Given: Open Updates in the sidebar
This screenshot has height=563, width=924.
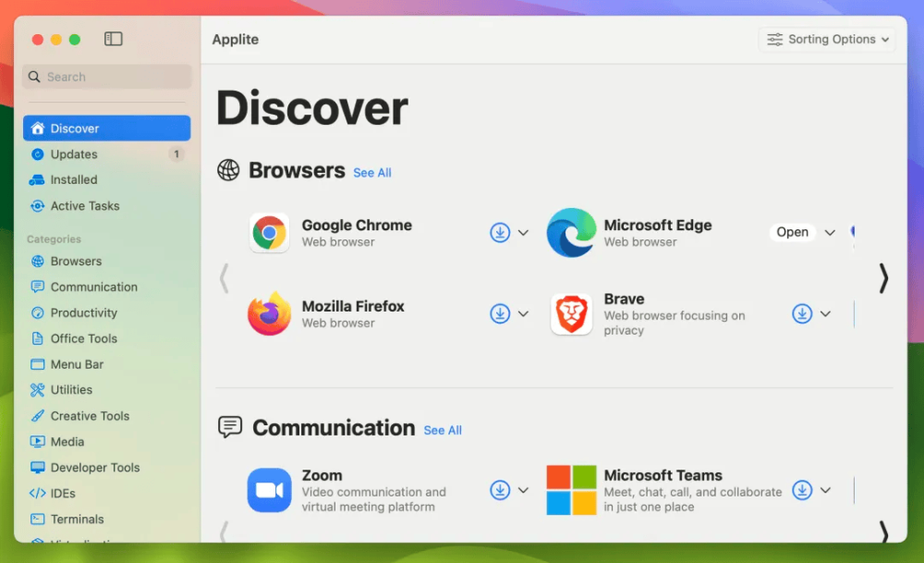Looking at the screenshot, I should click(x=106, y=153).
